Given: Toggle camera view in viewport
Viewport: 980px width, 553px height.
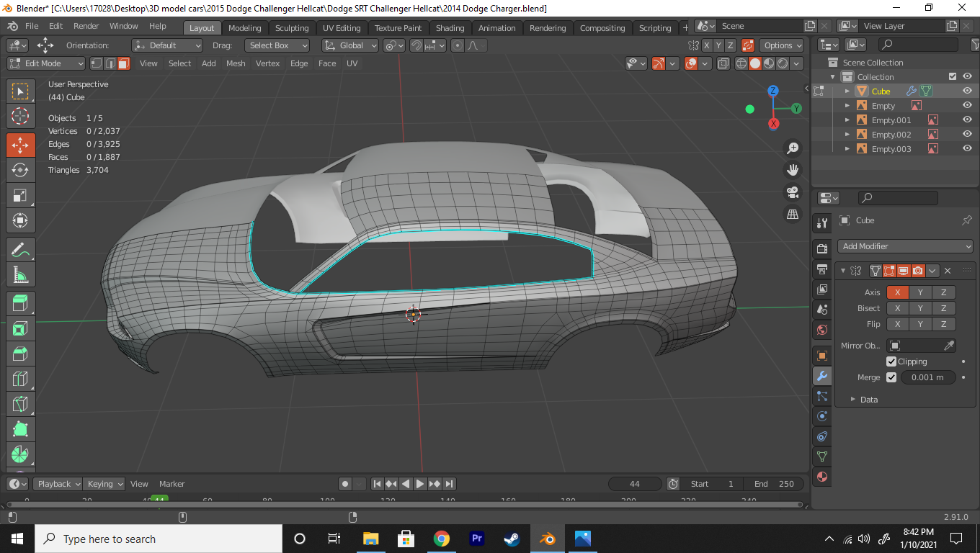Looking at the screenshot, I should coord(793,192).
